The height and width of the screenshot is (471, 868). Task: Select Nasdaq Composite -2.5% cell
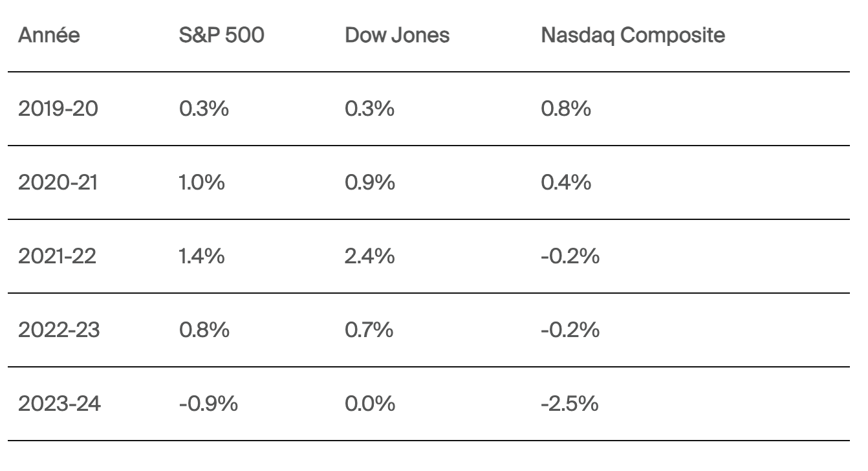tap(569, 404)
